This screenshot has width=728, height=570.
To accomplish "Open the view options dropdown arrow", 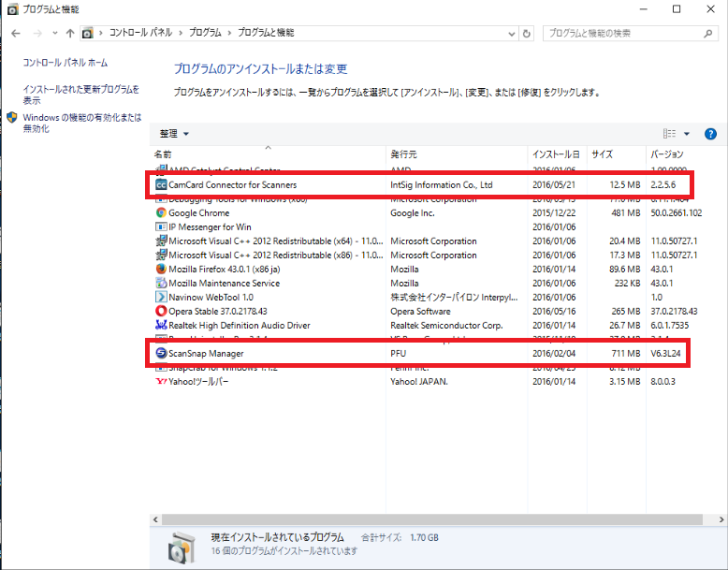I will pos(687,134).
